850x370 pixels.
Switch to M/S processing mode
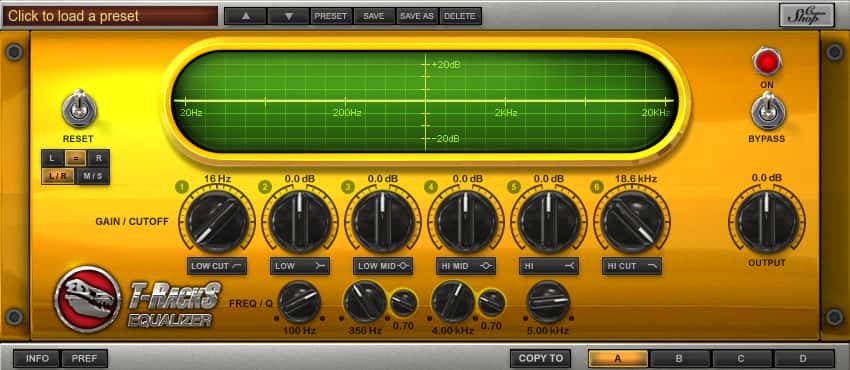(x=93, y=176)
